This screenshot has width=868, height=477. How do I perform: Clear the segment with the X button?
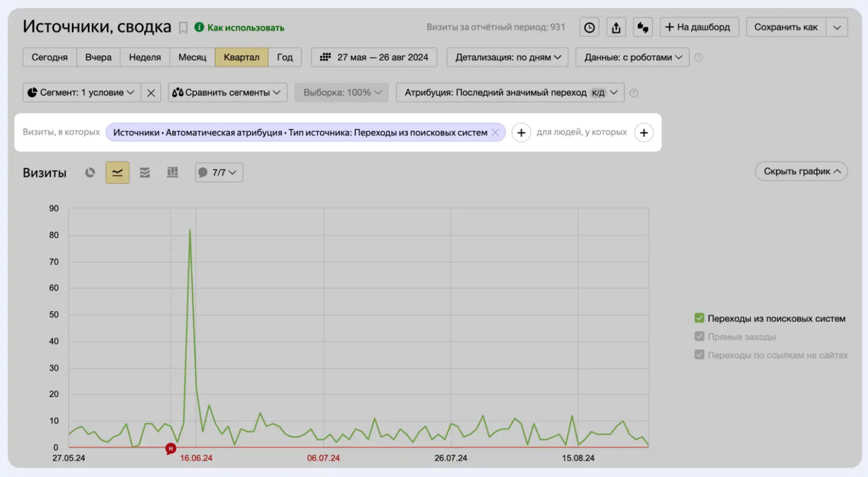[x=151, y=92]
